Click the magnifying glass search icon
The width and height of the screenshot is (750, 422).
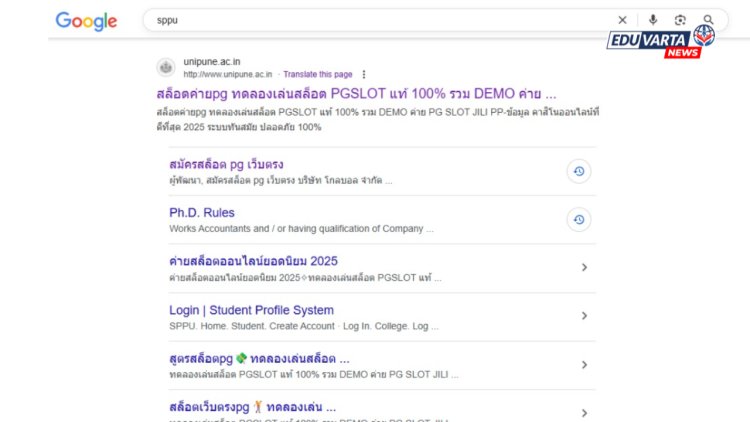tap(708, 20)
